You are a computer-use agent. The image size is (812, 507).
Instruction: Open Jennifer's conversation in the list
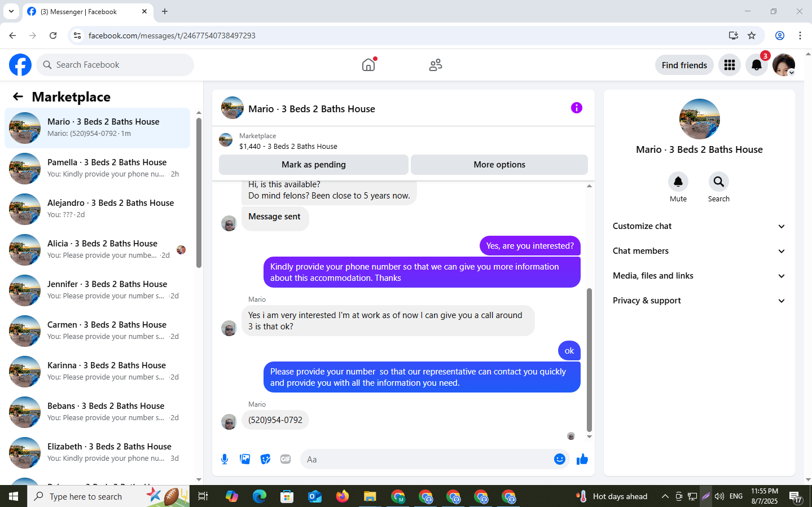coord(97,290)
